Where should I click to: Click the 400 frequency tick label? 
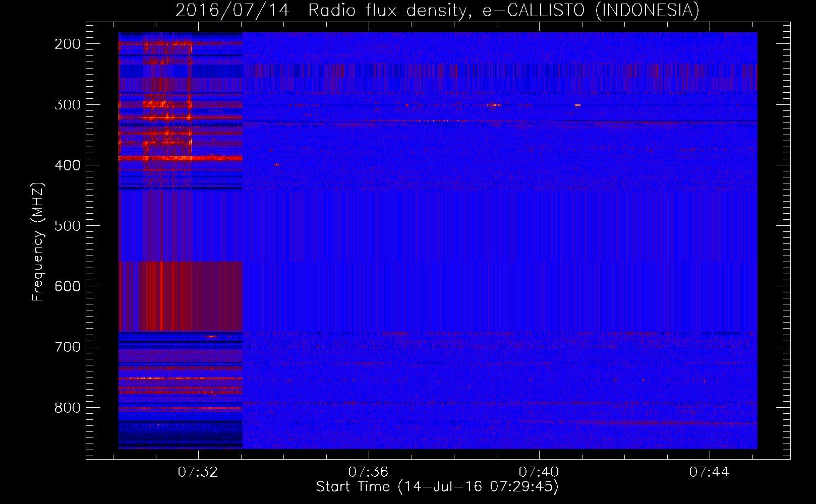(x=68, y=165)
